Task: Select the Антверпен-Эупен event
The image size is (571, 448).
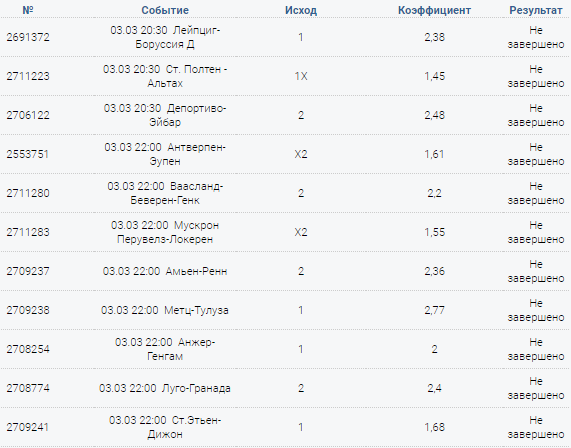Action: coord(165,154)
